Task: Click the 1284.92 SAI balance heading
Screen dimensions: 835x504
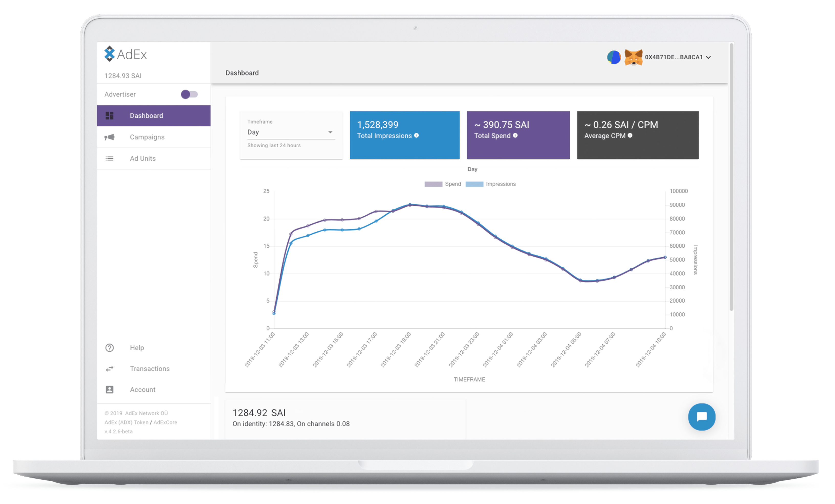Action: tap(259, 413)
